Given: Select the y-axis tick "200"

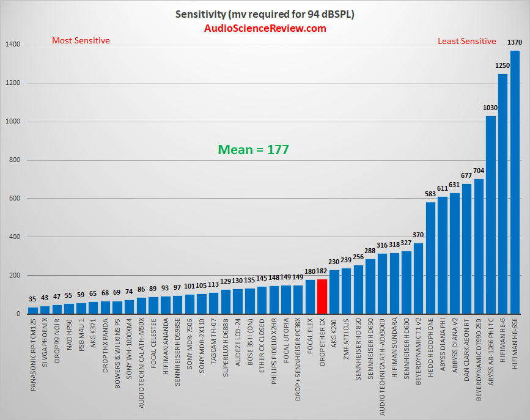Looking at the screenshot, I should [x=15, y=276].
